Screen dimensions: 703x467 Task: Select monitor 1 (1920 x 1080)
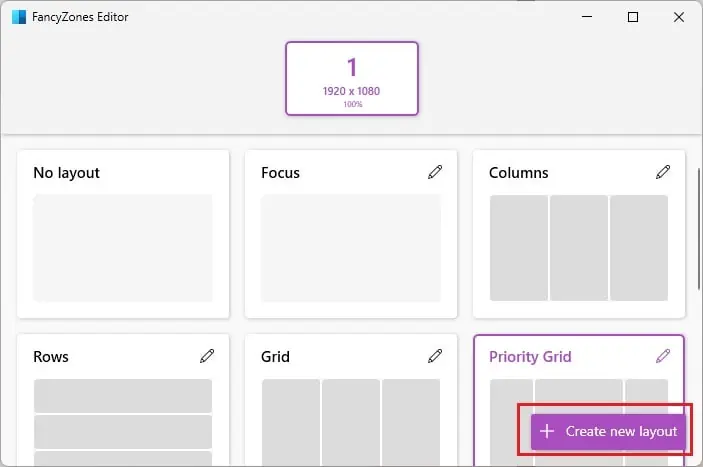[x=351, y=78]
